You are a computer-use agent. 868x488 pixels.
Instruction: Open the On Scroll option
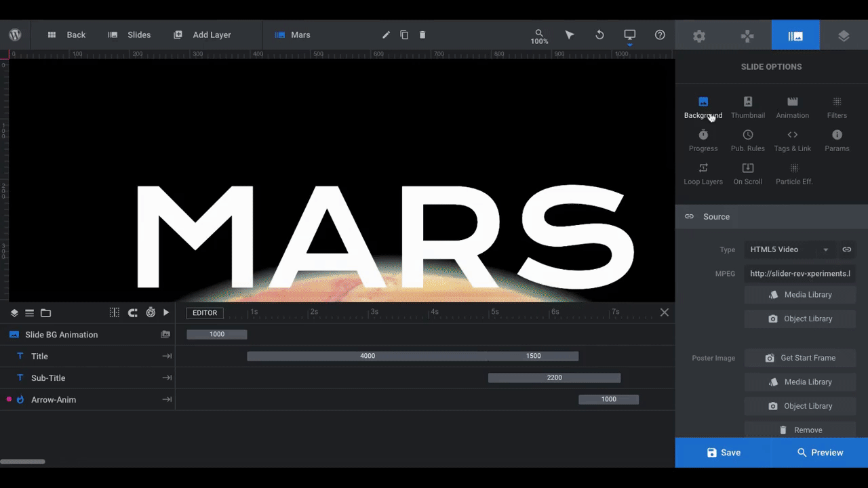tap(748, 174)
